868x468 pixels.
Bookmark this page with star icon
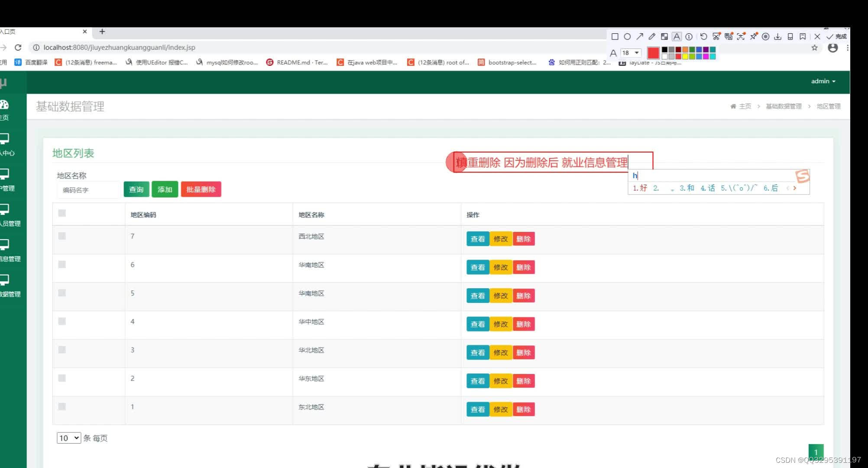click(814, 48)
